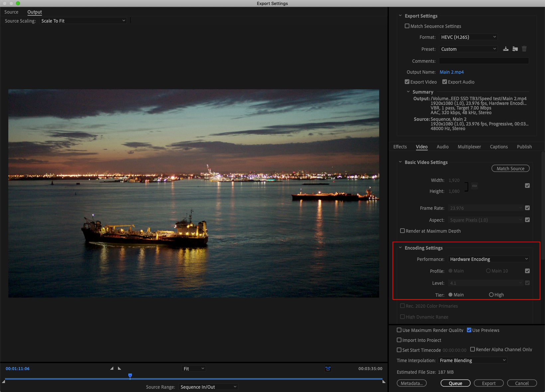Image resolution: width=545 pixels, height=392 pixels.
Task: Open the Main 2.mp4 output name link
Action: [451, 72]
